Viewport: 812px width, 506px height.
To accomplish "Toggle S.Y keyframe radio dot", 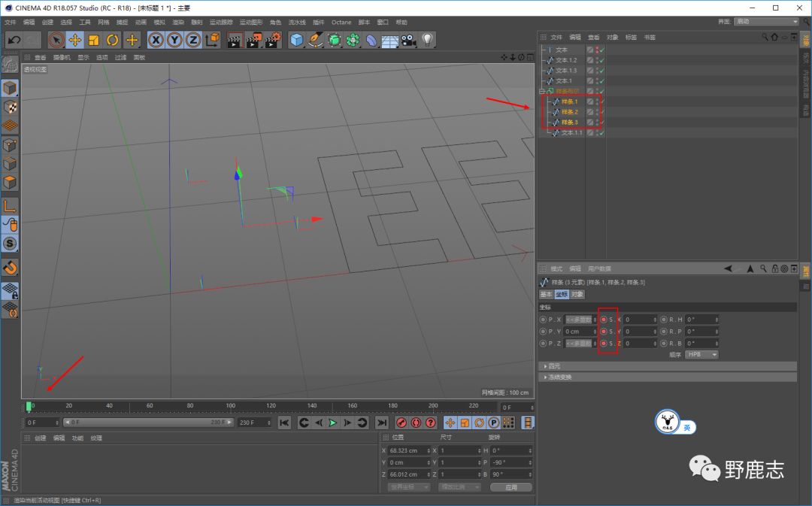I will coord(604,332).
